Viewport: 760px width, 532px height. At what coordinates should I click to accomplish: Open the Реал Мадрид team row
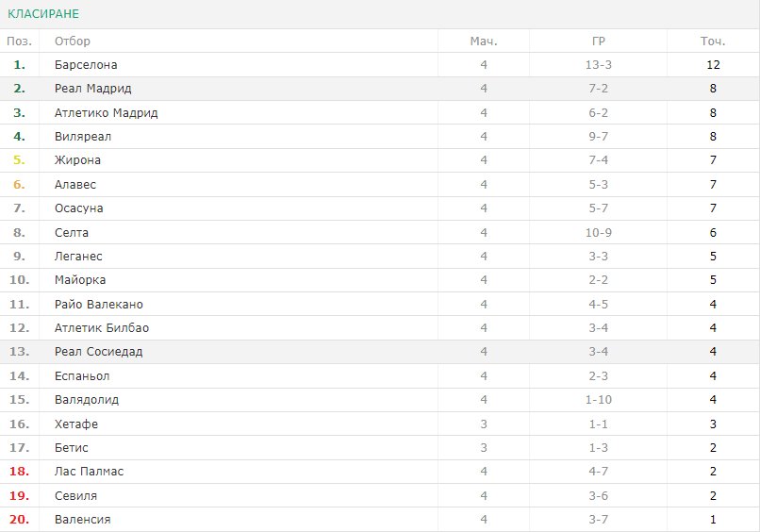[x=380, y=89]
